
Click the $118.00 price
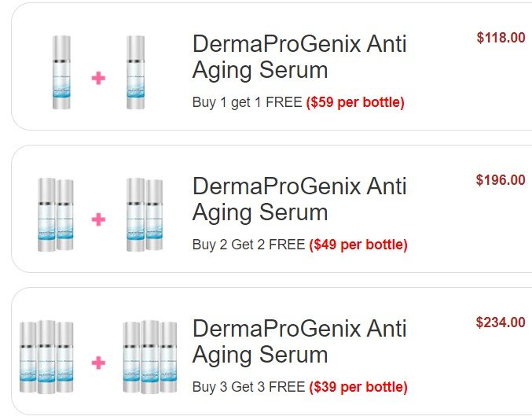click(x=501, y=38)
